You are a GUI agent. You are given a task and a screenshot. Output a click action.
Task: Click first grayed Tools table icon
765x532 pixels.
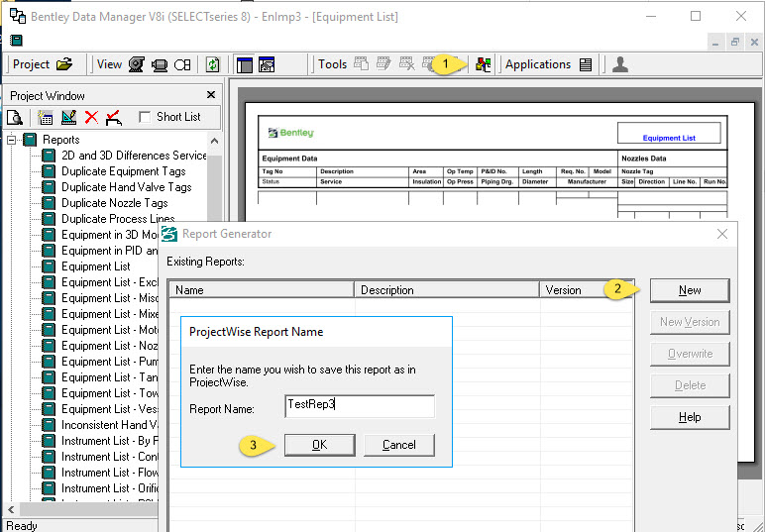(x=361, y=63)
